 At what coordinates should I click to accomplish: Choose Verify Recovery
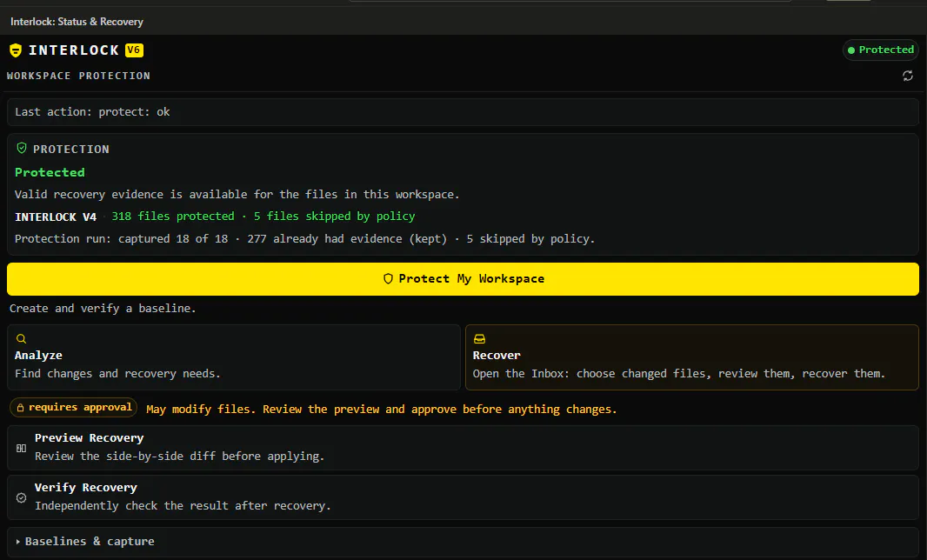[x=463, y=497]
